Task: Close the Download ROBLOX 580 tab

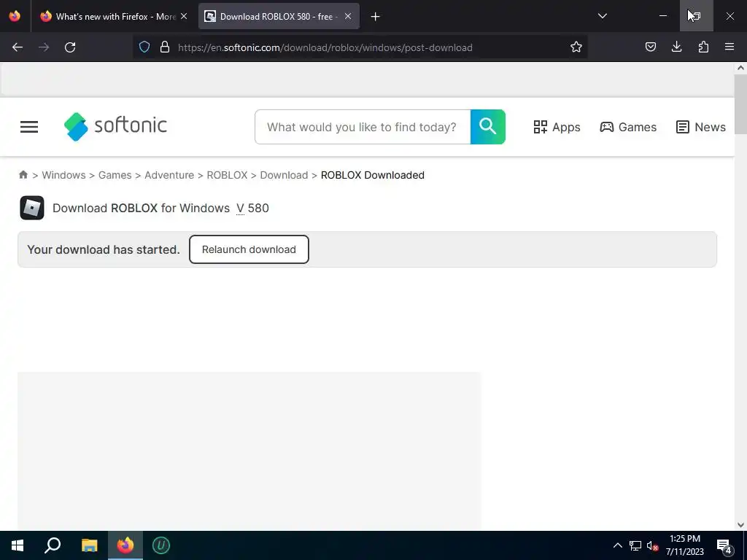Action: [x=348, y=16]
